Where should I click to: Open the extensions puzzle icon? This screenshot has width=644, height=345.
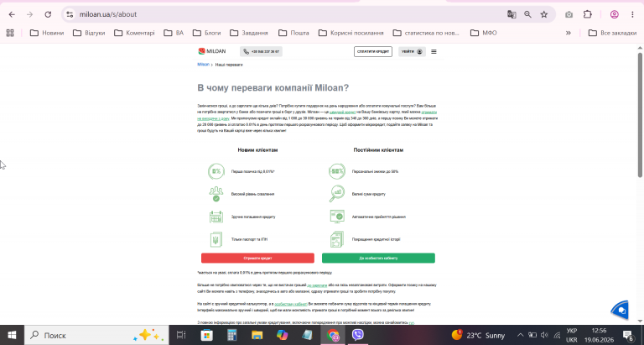pos(588,14)
